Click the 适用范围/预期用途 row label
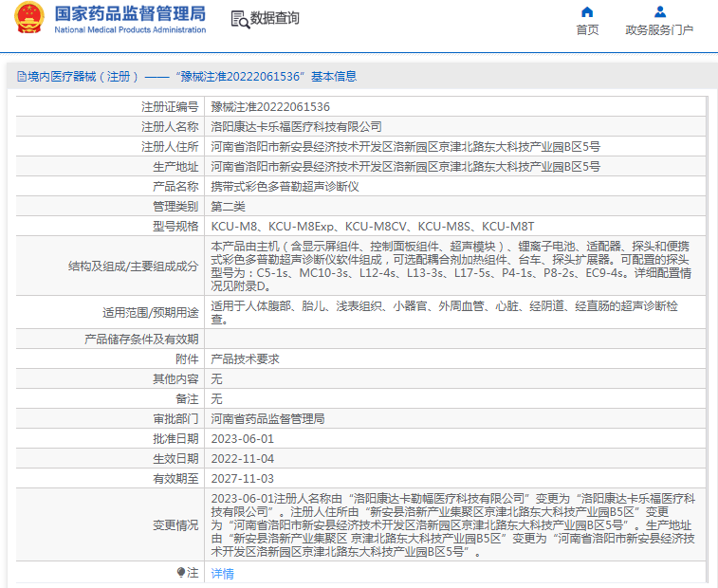The height and width of the screenshot is (588, 718). coord(151,313)
